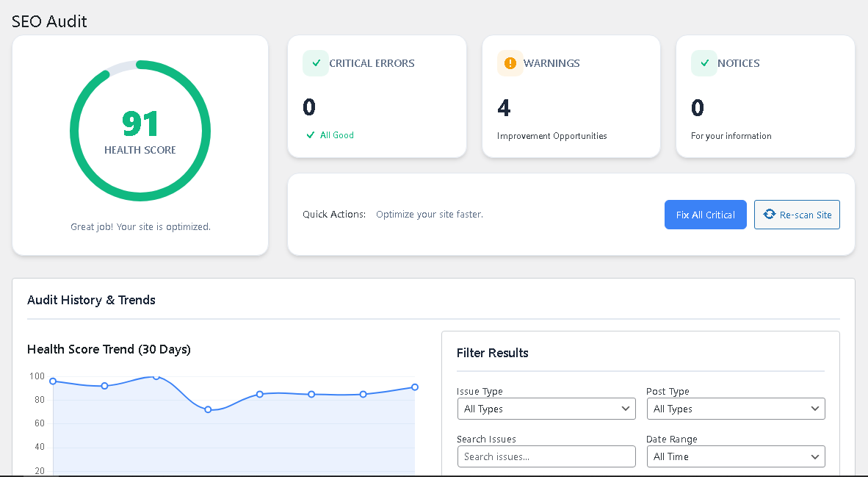
Task: Click the refresh icon inside Re-scan Site button
Action: coord(770,214)
